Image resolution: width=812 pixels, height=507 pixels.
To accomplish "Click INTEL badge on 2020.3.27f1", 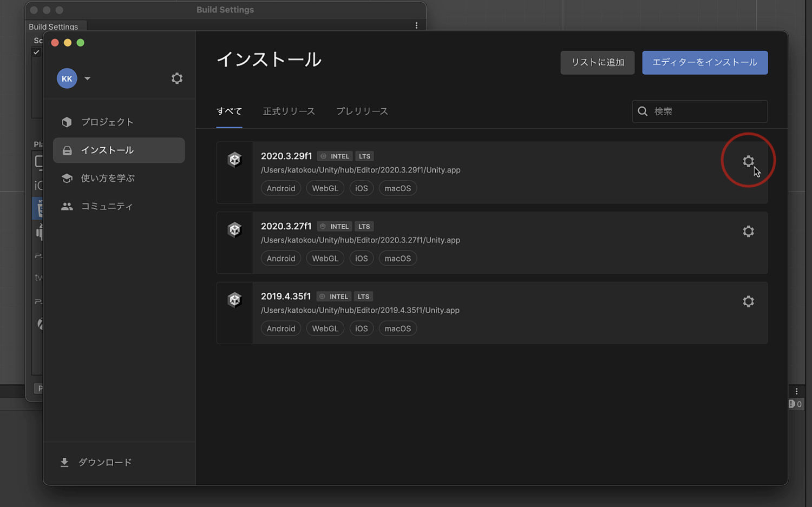I will pos(335,227).
